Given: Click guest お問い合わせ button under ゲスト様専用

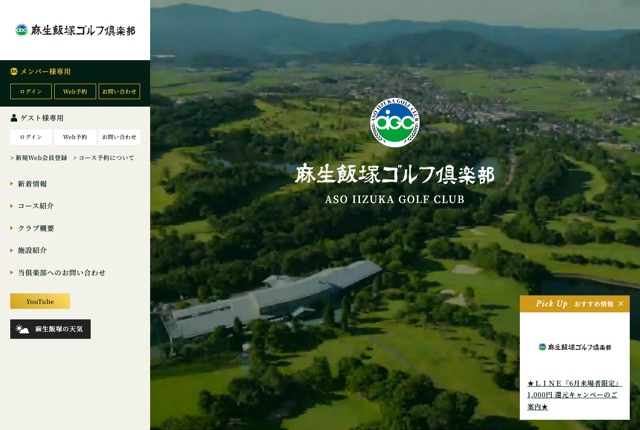Looking at the screenshot, I should click(119, 137).
